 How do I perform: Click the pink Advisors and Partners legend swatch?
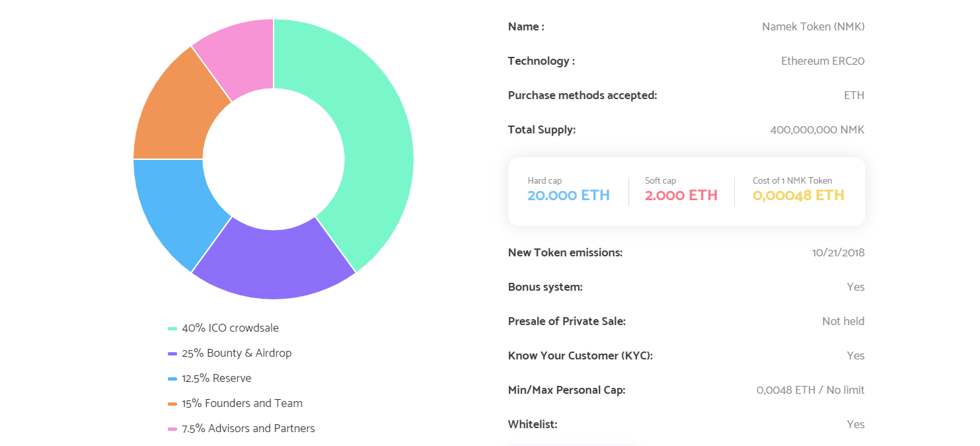[x=172, y=429]
